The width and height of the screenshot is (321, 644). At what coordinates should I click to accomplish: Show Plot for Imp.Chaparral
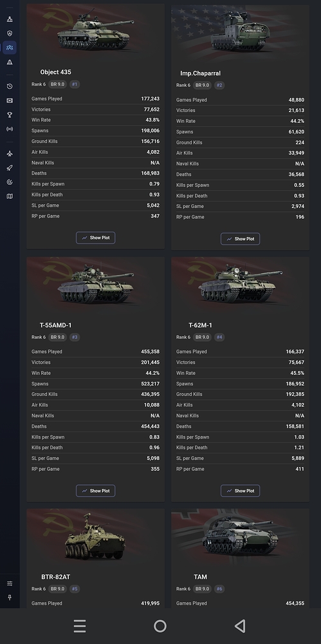[x=240, y=239]
